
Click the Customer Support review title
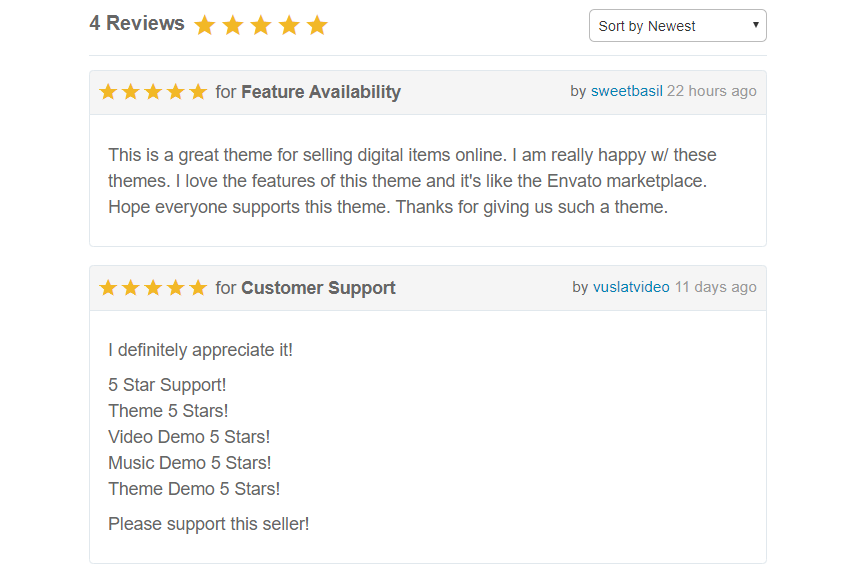[318, 288]
